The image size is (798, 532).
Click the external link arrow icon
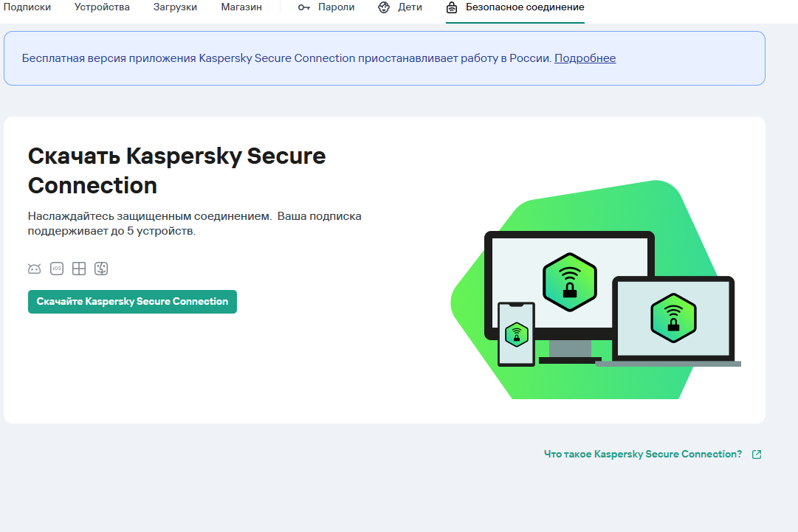(757, 455)
